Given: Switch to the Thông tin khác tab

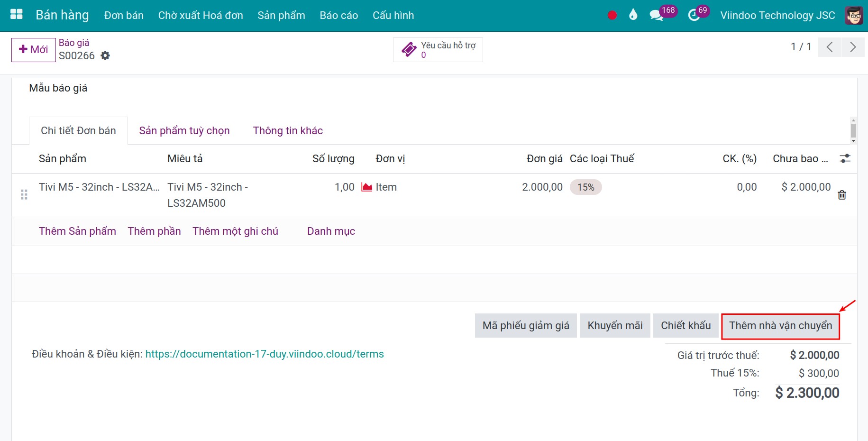Looking at the screenshot, I should 288,130.
